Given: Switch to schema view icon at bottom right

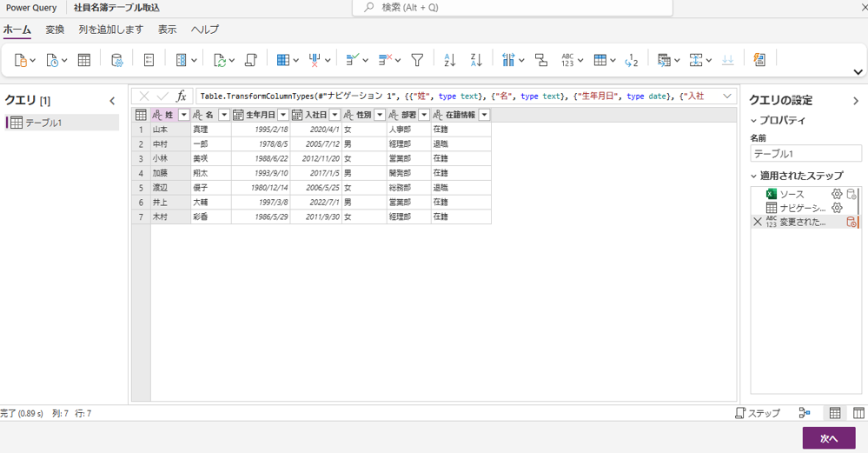Looking at the screenshot, I should (858, 413).
